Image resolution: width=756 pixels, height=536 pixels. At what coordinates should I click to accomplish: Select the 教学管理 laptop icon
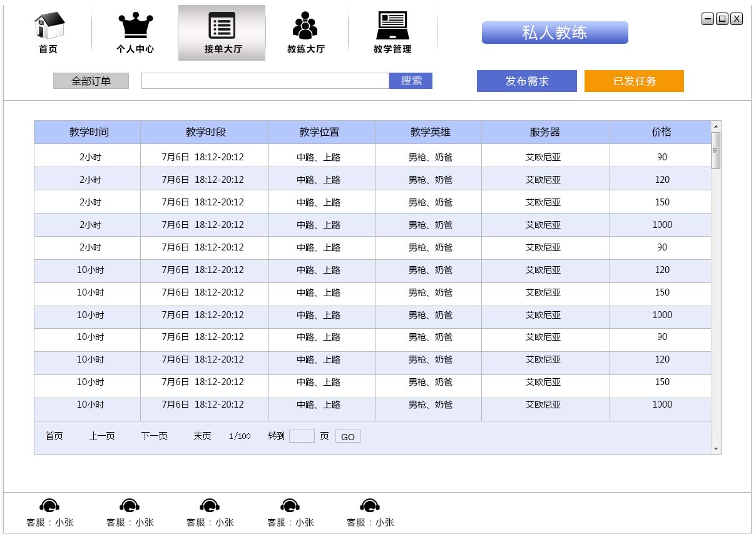click(x=393, y=24)
